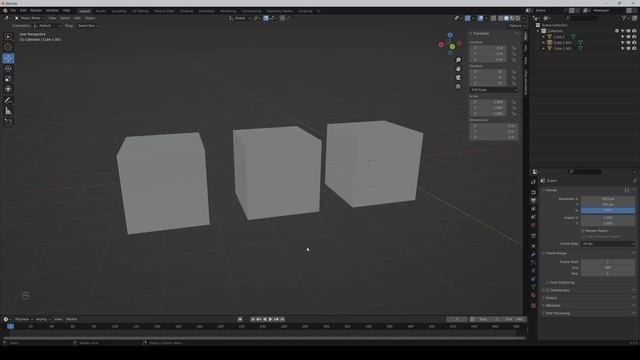Enable the Render Region checkbox
640x360 pixels.
583,231
